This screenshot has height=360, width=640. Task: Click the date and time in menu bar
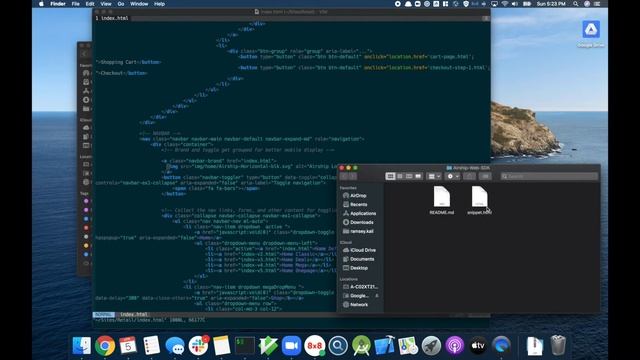point(551,4)
